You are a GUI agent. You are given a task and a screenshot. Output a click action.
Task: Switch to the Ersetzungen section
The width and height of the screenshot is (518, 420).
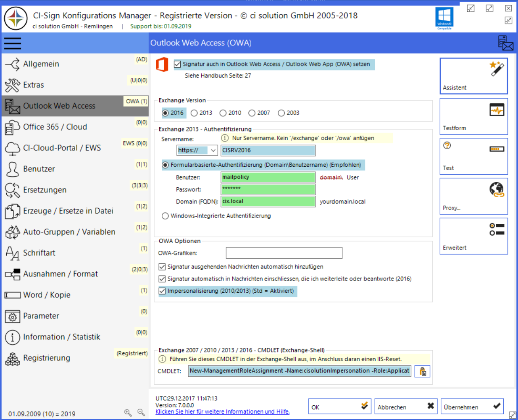pyautogui.click(x=45, y=190)
